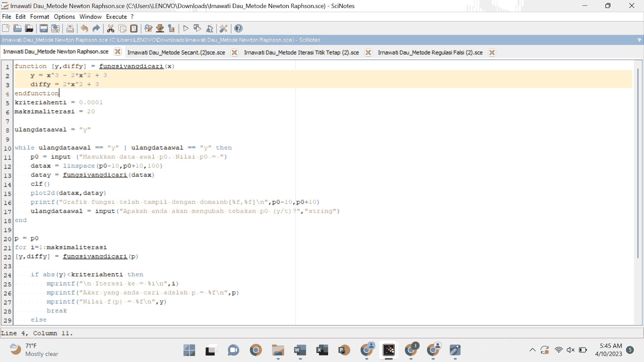Open the File menu
The width and height of the screenshot is (644, 362).
[6, 17]
